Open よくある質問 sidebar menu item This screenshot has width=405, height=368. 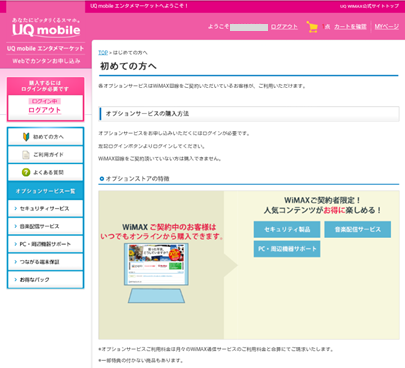pos(45,172)
